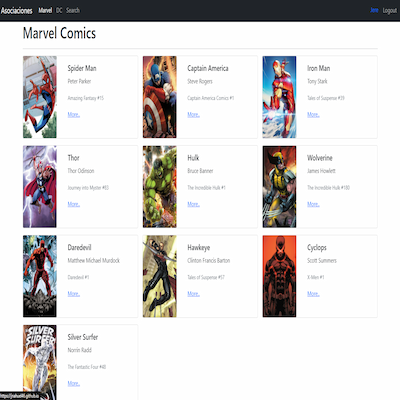Follow the More link for Wolverine
Screen dimensions: 400x400
click(313, 204)
